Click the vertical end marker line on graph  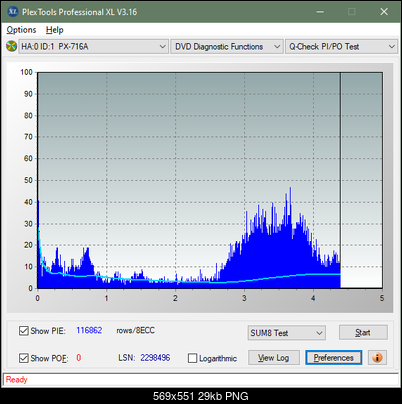pos(340,180)
